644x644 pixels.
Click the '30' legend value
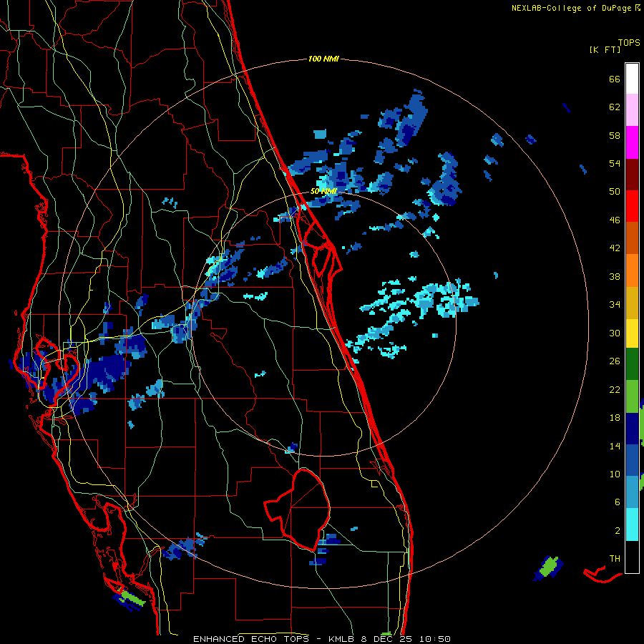click(615, 333)
